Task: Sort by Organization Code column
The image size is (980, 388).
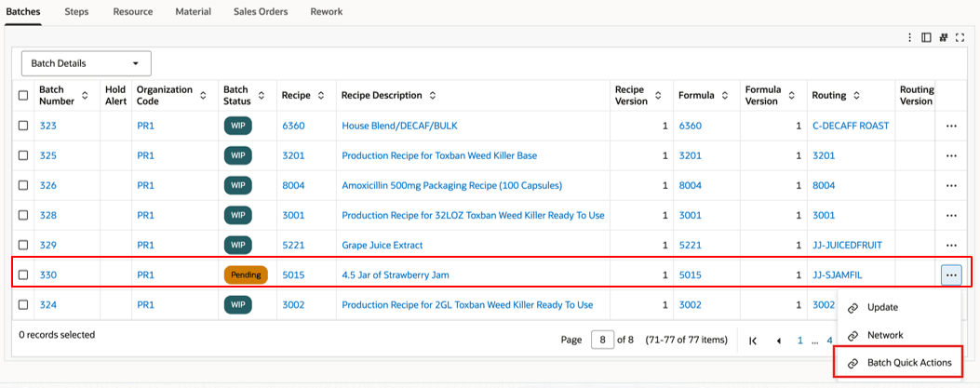Action: (x=203, y=96)
